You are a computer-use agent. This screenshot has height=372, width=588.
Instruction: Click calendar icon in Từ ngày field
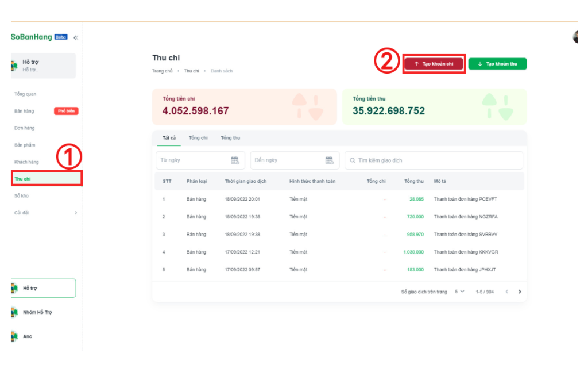point(234,160)
